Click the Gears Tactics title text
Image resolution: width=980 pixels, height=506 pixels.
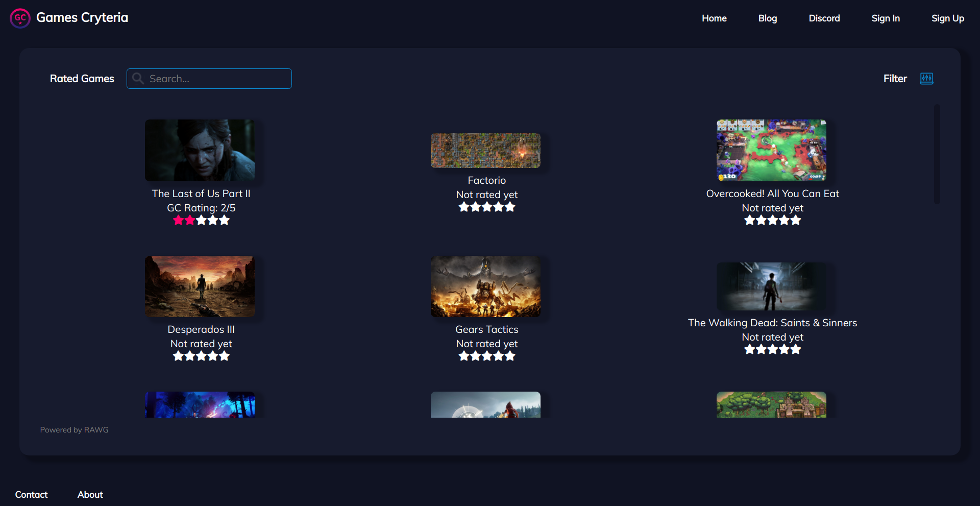pos(487,329)
